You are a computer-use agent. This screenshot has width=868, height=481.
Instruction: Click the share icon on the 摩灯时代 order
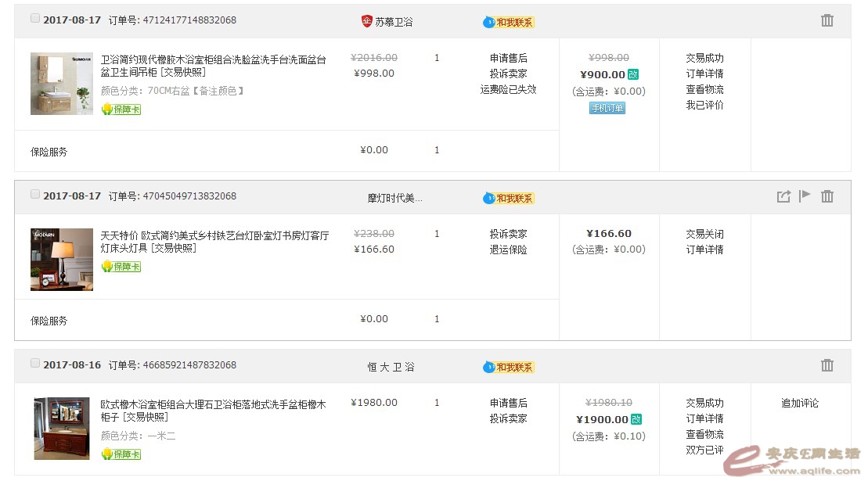coord(783,196)
